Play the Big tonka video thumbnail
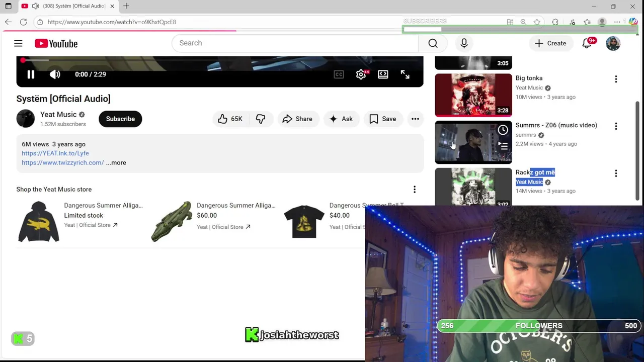644x362 pixels. (473, 95)
